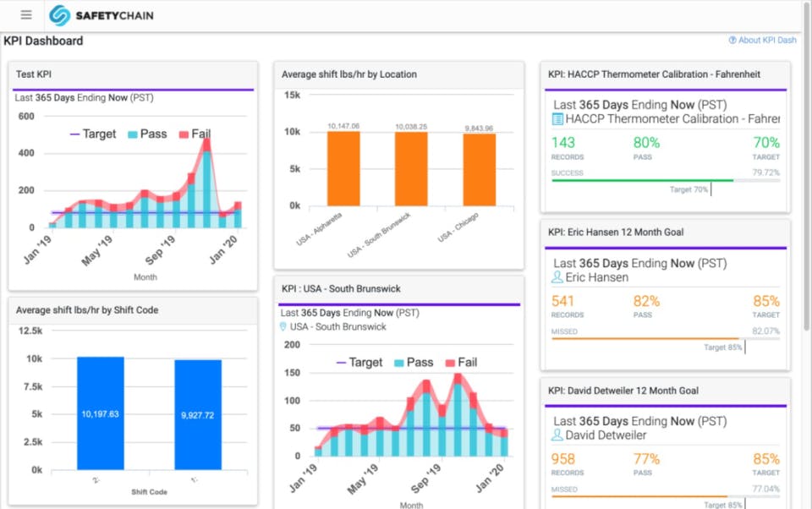
Task: Click Average shift lbs/hr by Location title
Action: coord(349,74)
